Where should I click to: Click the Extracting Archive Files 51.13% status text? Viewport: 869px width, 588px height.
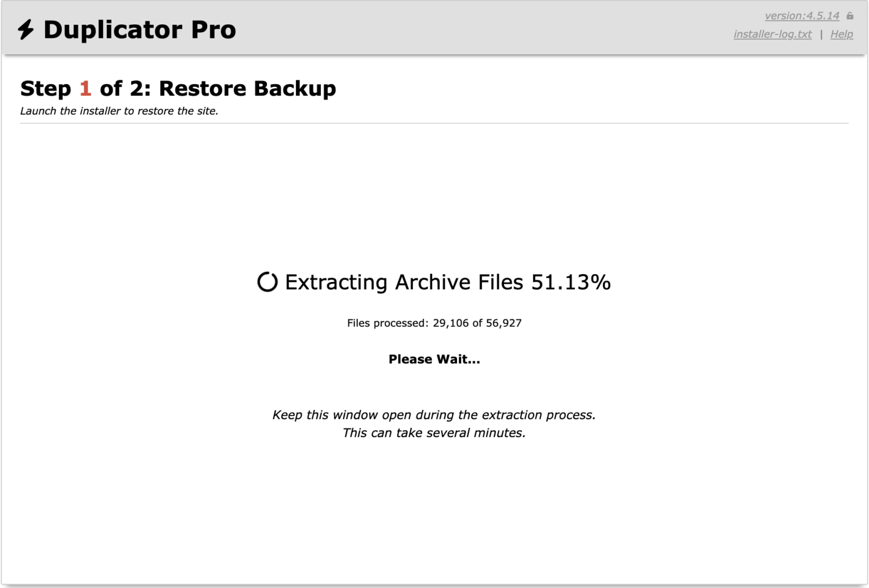point(447,282)
